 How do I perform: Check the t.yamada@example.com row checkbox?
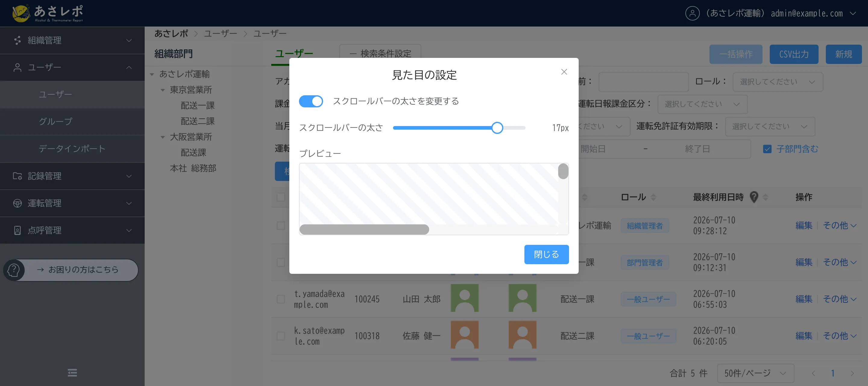pyautogui.click(x=281, y=299)
